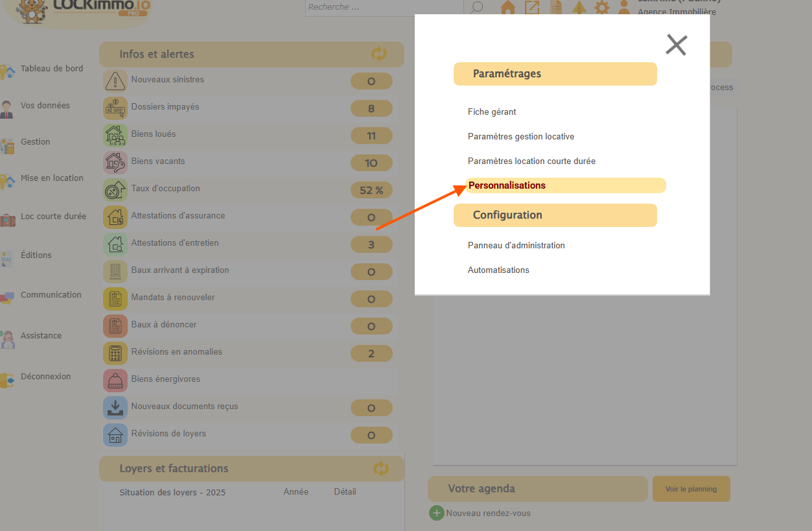Click the external link icon in top toolbar
This screenshot has width=812, height=531.
pyautogui.click(x=532, y=8)
